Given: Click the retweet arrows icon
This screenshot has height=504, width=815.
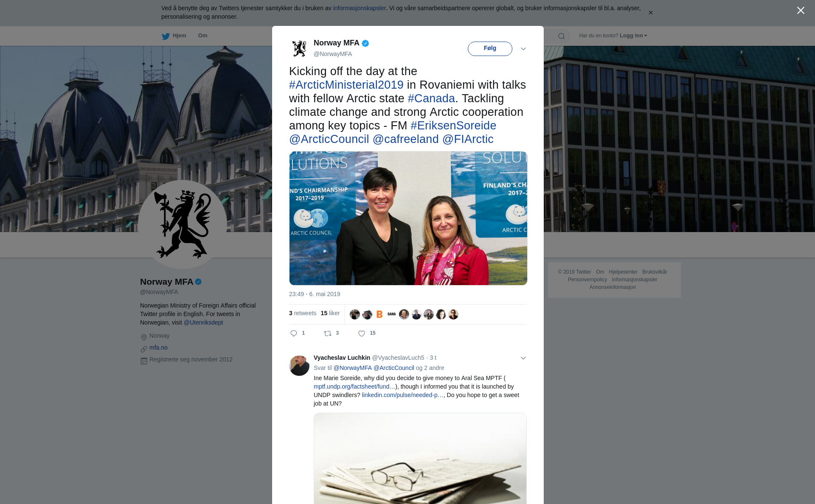Looking at the screenshot, I should pos(328,333).
